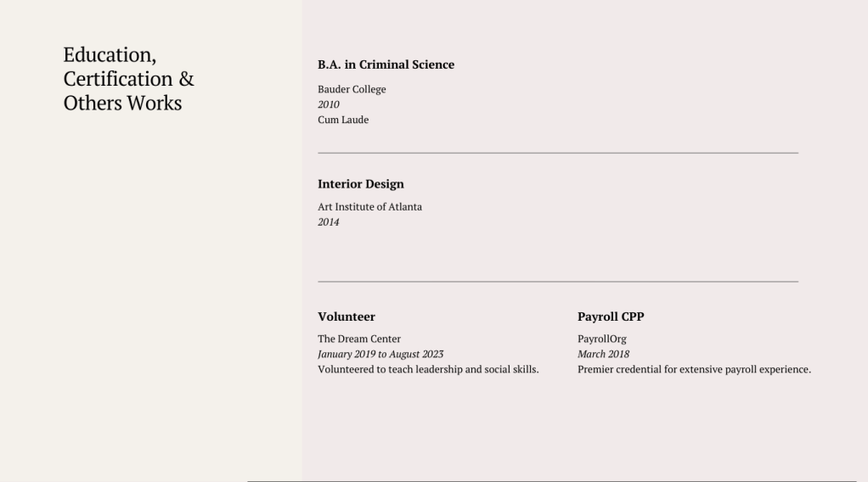Click divider line below Cum Laude
This screenshot has width=868, height=482.
[x=558, y=153]
